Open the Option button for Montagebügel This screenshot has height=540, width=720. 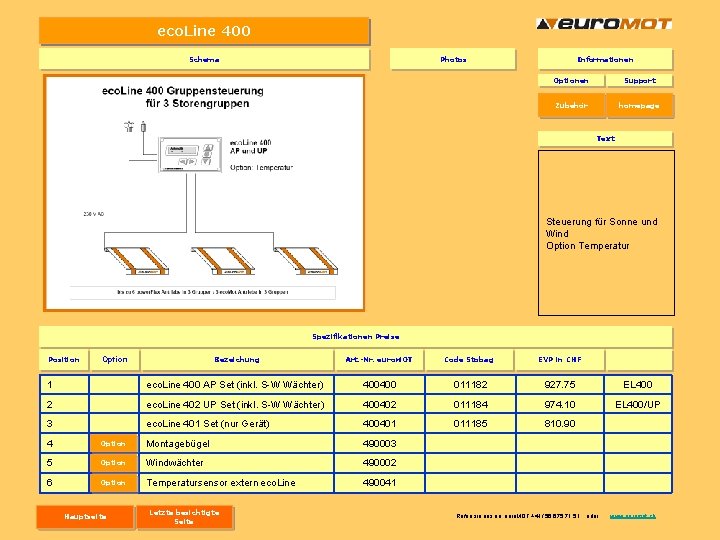(113, 444)
